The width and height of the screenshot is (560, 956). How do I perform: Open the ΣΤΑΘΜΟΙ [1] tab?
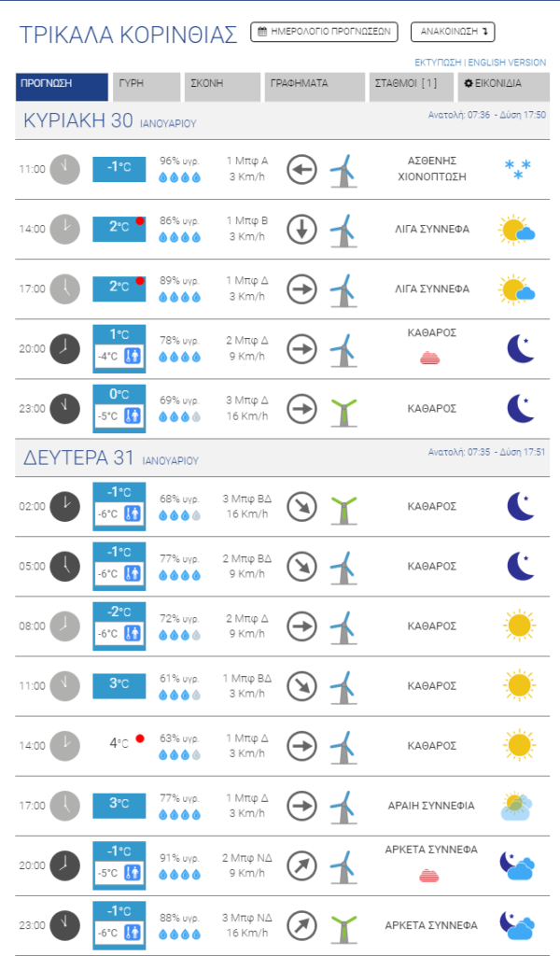[x=412, y=87]
